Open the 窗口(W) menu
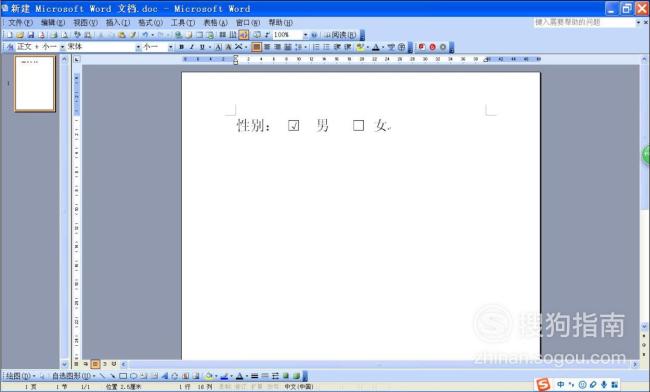This screenshot has height=392, width=650. 248,22
